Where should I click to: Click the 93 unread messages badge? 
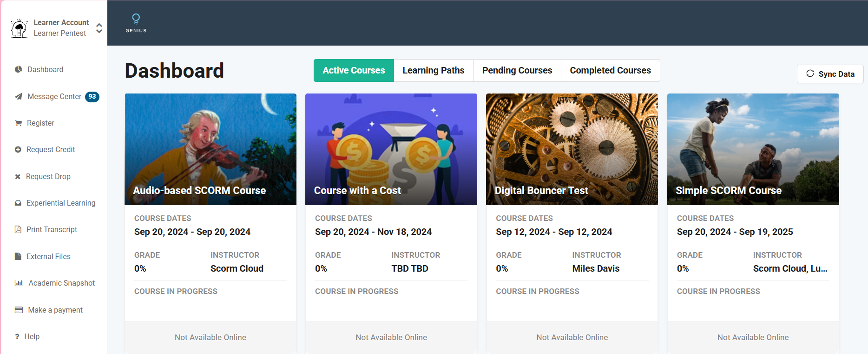(x=92, y=97)
